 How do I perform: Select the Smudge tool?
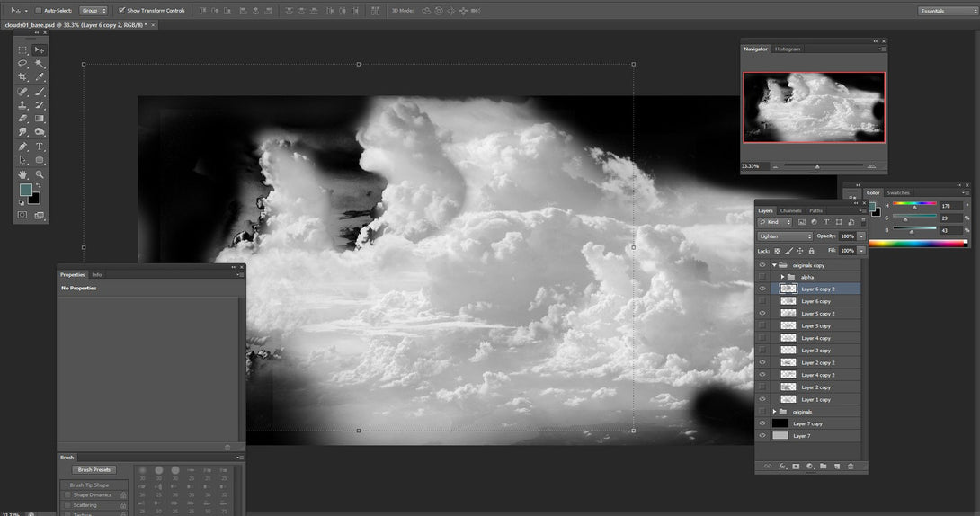22,132
